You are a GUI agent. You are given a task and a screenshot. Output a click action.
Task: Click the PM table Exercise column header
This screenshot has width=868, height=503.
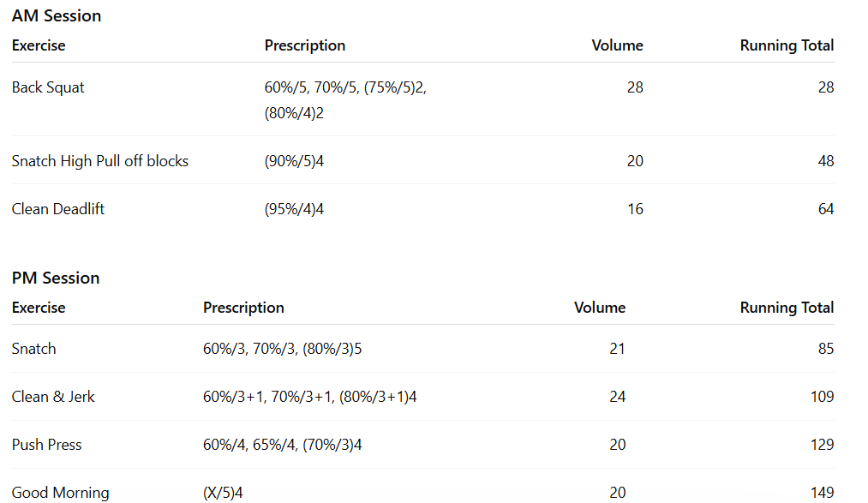coord(39,308)
